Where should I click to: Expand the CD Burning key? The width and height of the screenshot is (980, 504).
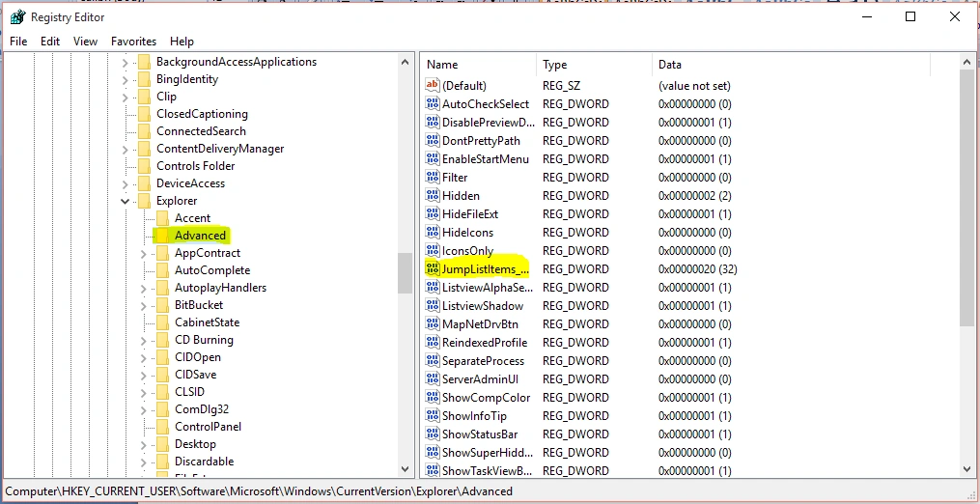(x=143, y=340)
